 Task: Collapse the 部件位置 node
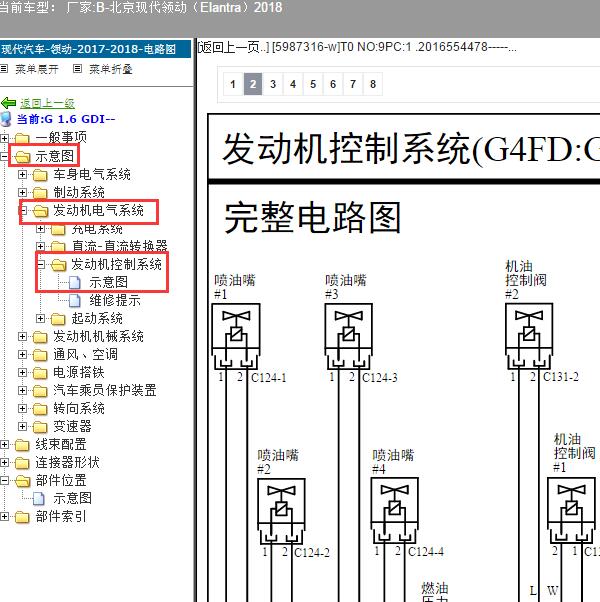click(x=4, y=481)
